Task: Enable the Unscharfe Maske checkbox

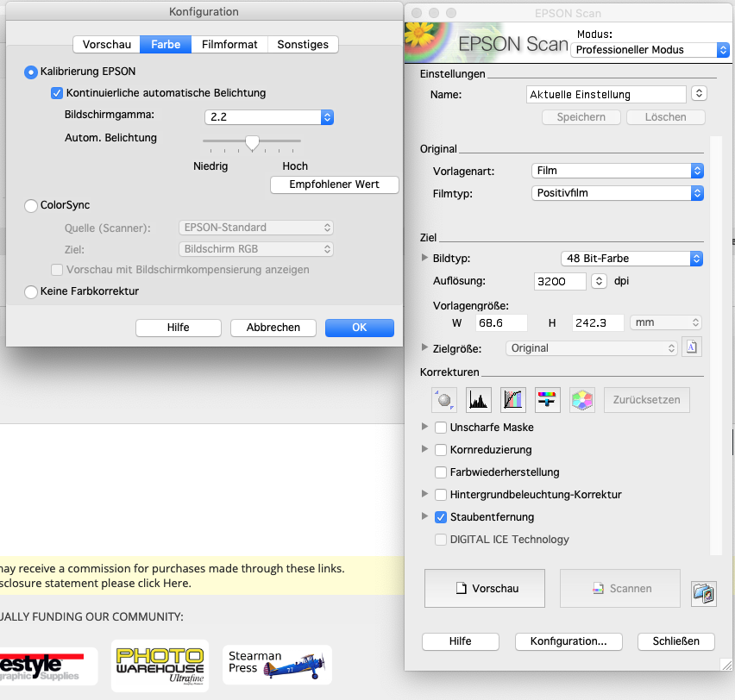Action: [441, 428]
